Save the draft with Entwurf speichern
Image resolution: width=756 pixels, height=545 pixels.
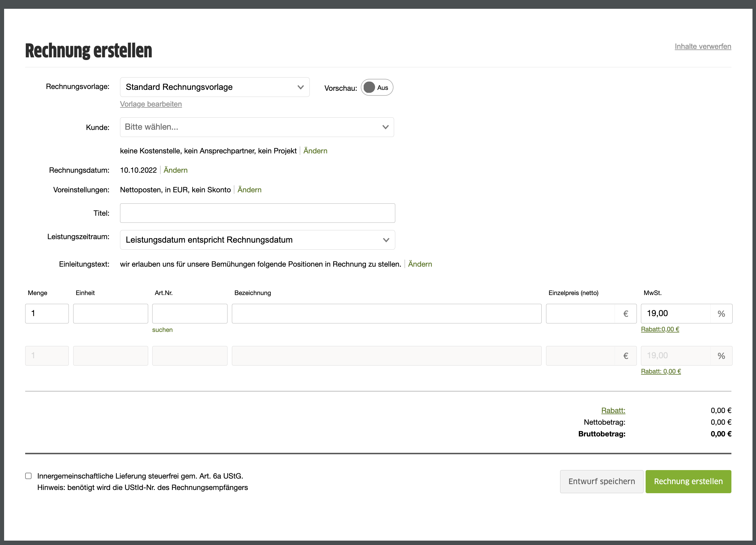pos(601,481)
